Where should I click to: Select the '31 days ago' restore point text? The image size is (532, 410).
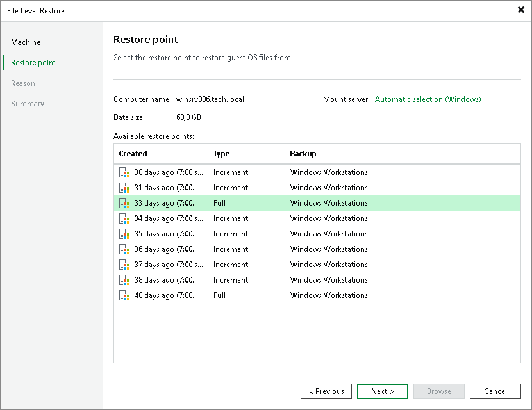166,188
